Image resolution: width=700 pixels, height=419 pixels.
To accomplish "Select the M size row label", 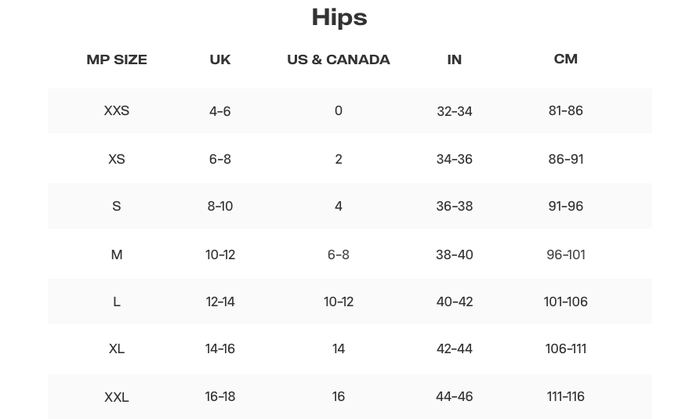I will pos(116,254).
